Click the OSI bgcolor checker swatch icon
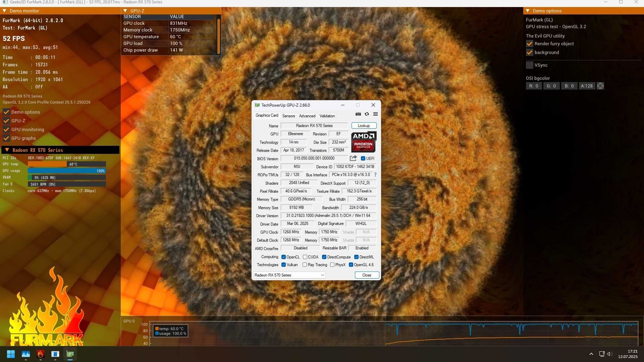The image size is (644, 362). [x=600, y=86]
